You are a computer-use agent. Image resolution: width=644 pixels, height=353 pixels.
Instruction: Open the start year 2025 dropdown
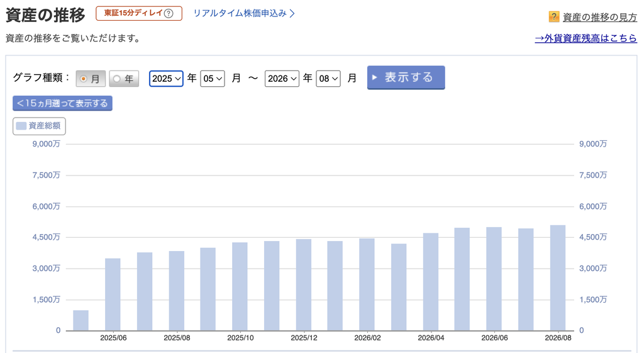point(166,79)
